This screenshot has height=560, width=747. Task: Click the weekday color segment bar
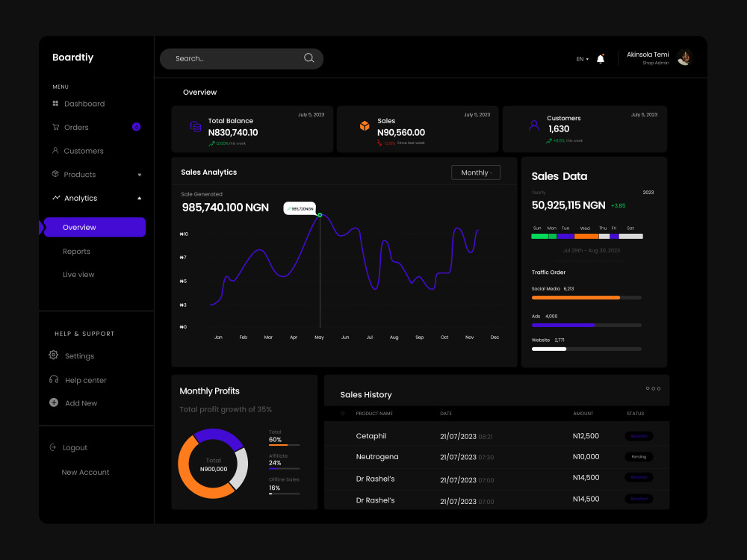click(587, 236)
